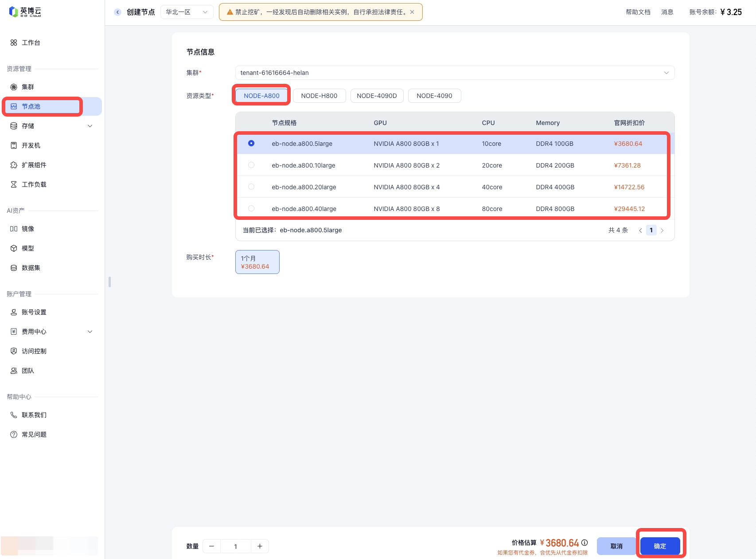Open the 开发机 icon in the sidebar
The image size is (756, 559).
[14, 145]
